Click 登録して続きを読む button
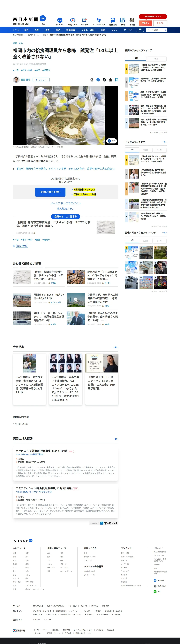Image resolution: width=180 pixels, height=644 pixels. point(50,192)
